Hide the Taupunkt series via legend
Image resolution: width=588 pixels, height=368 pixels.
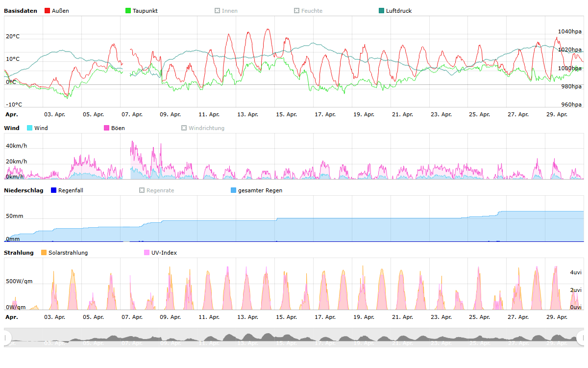click(128, 11)
